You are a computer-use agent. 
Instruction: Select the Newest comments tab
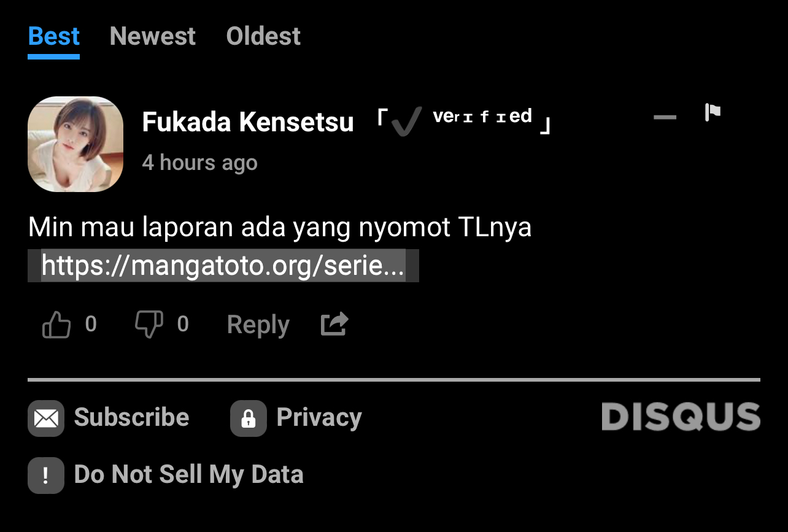click(153, 36)
